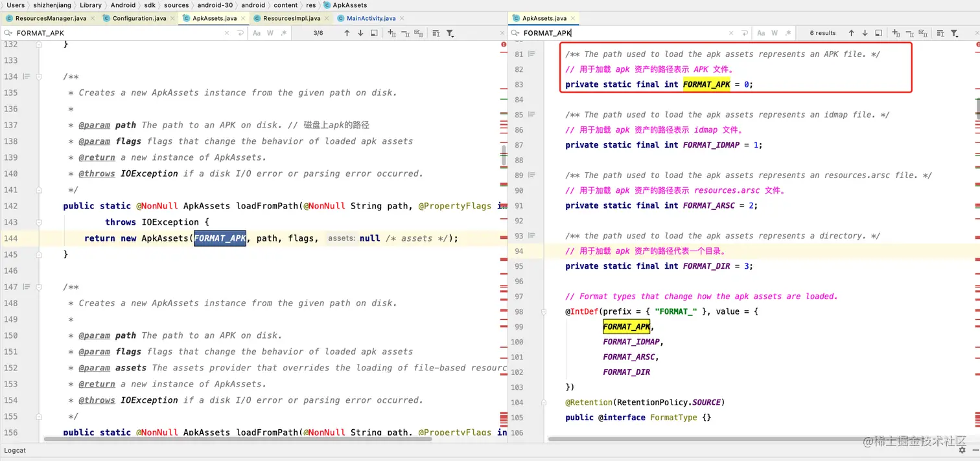This screenshot has height=461, width=980.
Task: Click the 'android-30' breadcrumb
Action: click(x=215, y=5)
